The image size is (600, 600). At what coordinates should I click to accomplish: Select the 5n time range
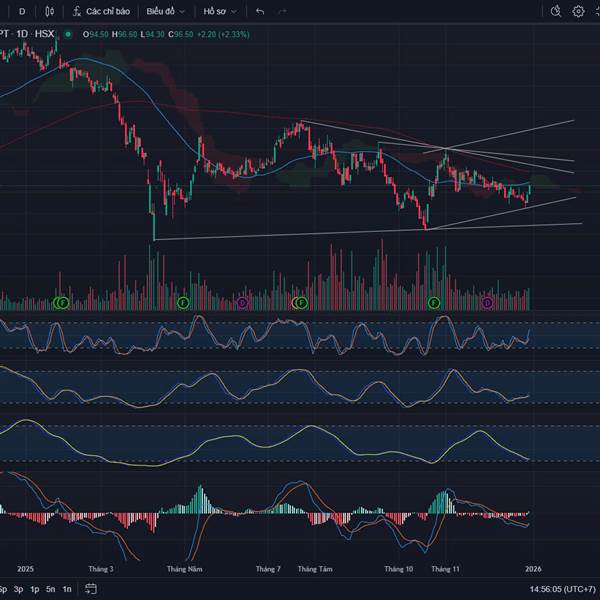51,589
